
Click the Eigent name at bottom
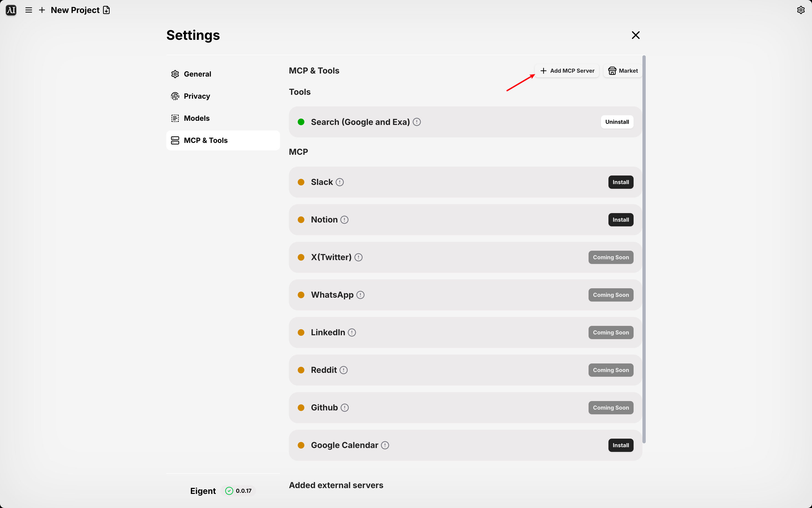[203, 491]
